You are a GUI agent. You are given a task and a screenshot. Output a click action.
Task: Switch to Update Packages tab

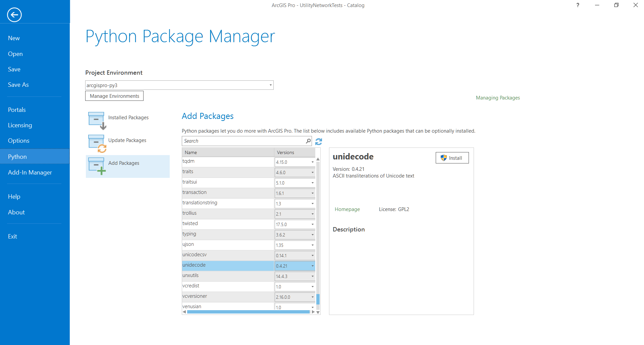click(128, 144)
